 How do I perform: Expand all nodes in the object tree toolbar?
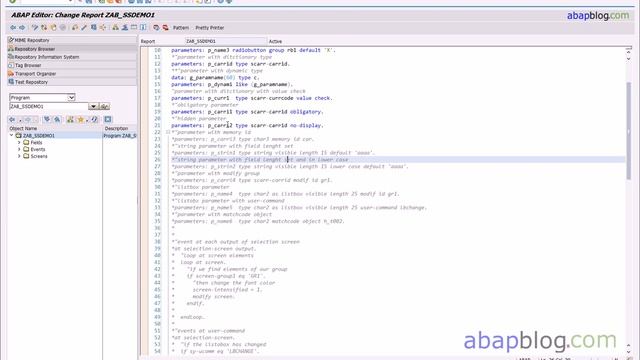pyautogui.click(x=47, y=119)
